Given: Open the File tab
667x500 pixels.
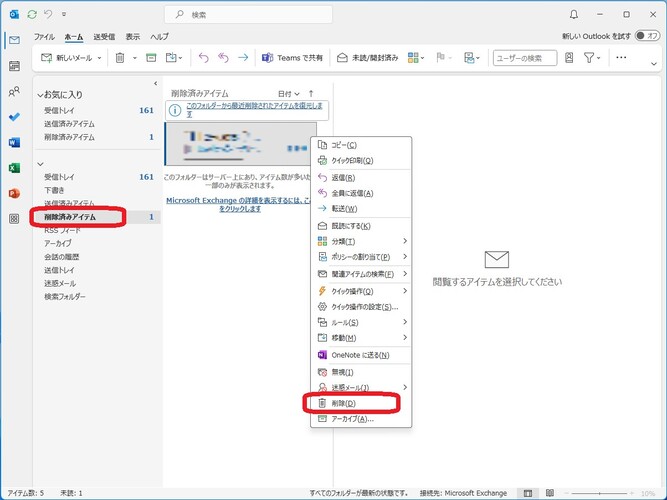Looking at the screenshot, I should 44,37.
